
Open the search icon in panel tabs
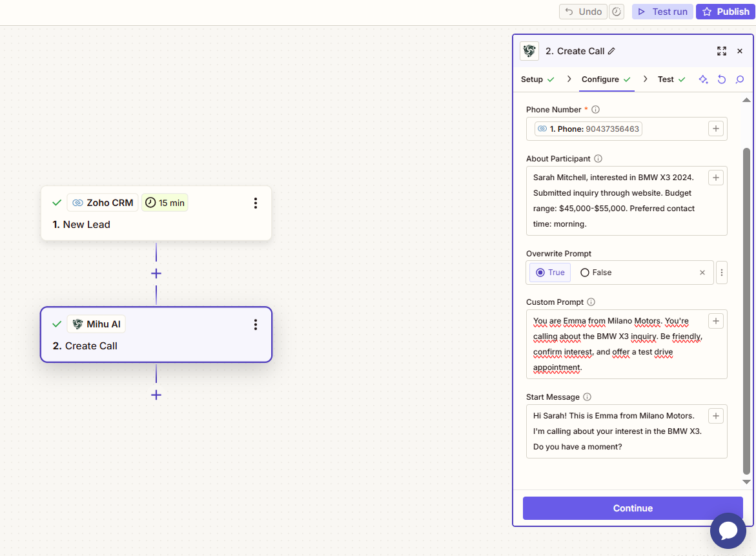740,79
